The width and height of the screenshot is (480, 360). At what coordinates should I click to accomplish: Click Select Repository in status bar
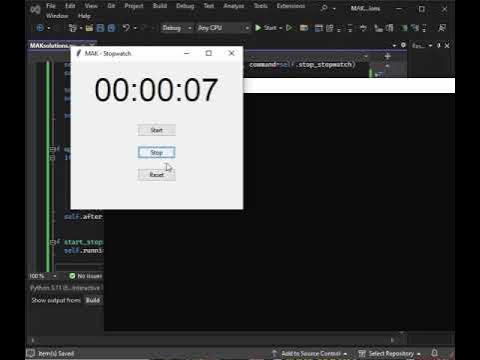coord(390,354)
